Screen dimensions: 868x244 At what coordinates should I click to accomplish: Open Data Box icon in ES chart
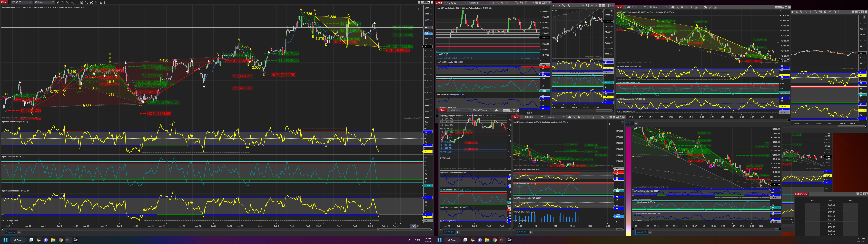tap(82, 2)
